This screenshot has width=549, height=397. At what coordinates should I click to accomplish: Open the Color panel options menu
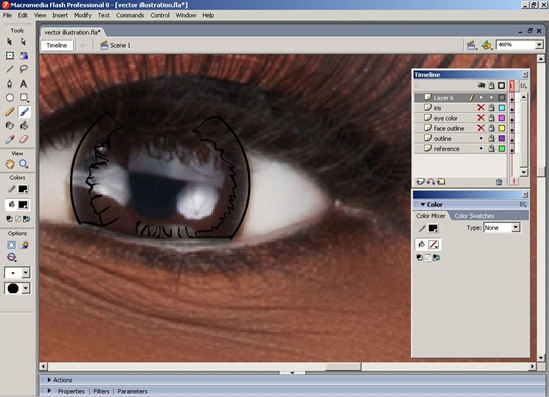point(523,204)
